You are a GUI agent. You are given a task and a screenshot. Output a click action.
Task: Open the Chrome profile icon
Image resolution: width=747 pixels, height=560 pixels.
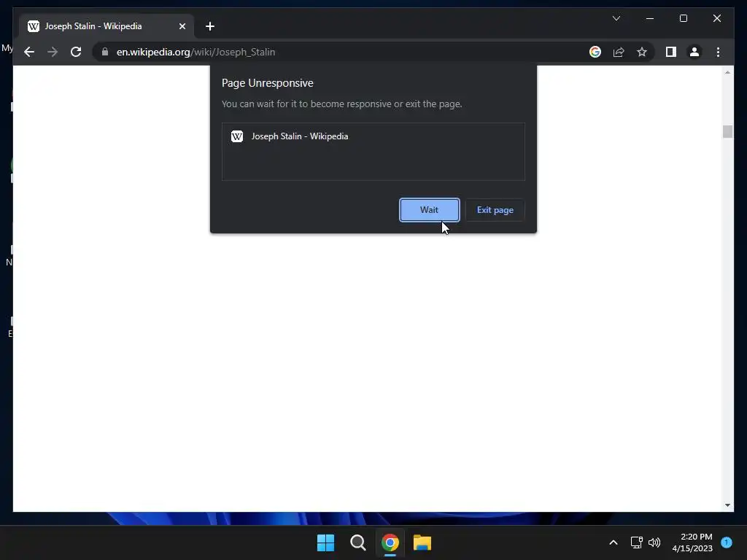click(x=694, y=52)
